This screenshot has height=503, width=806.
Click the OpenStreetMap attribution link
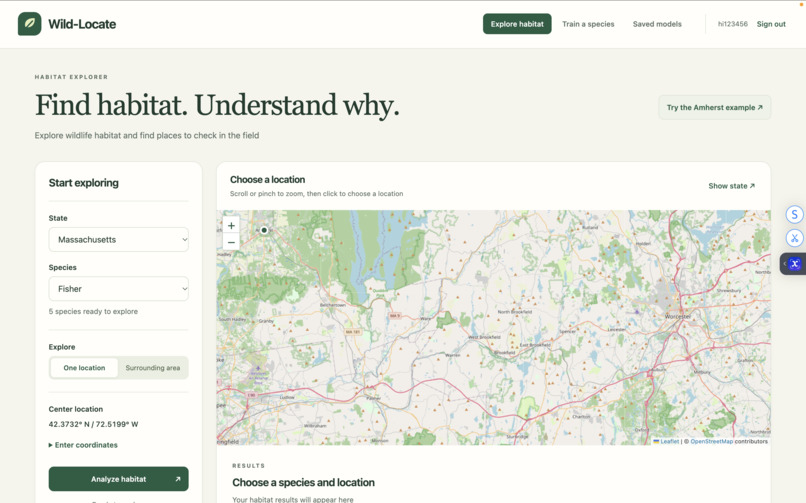[711, 441]
